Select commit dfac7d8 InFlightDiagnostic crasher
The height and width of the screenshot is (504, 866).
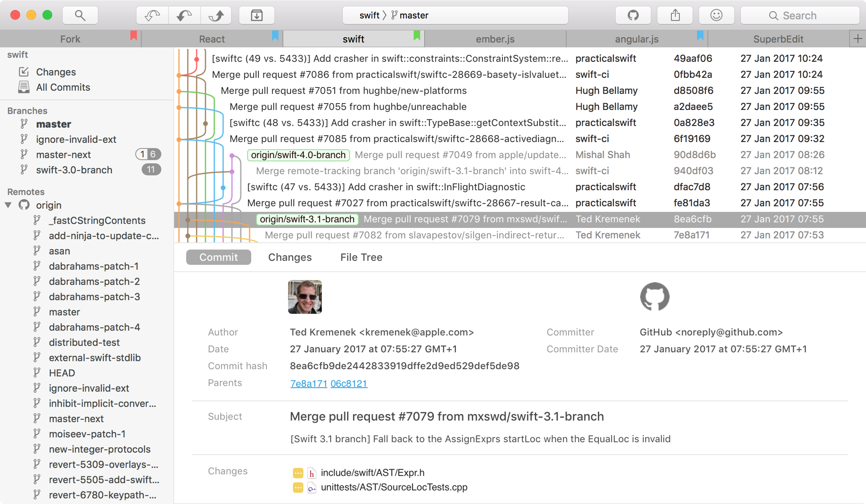tap(520, 187)
